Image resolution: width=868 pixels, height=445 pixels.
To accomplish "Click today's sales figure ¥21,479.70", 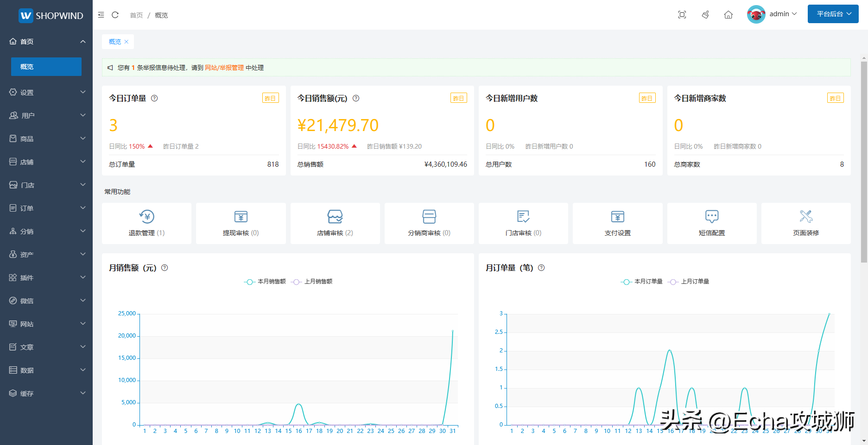I will pyautogui.click(x=338, y=125).
